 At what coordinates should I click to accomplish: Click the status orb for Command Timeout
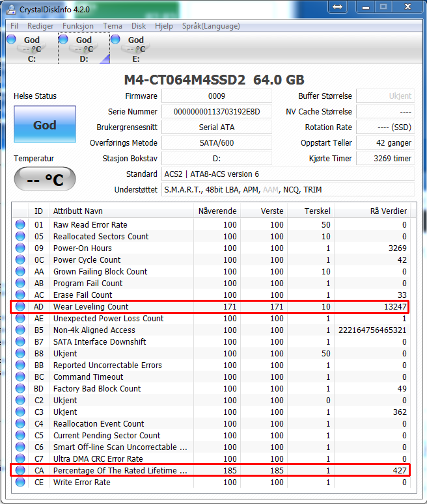pyautogui.click(x=20, y=377)
